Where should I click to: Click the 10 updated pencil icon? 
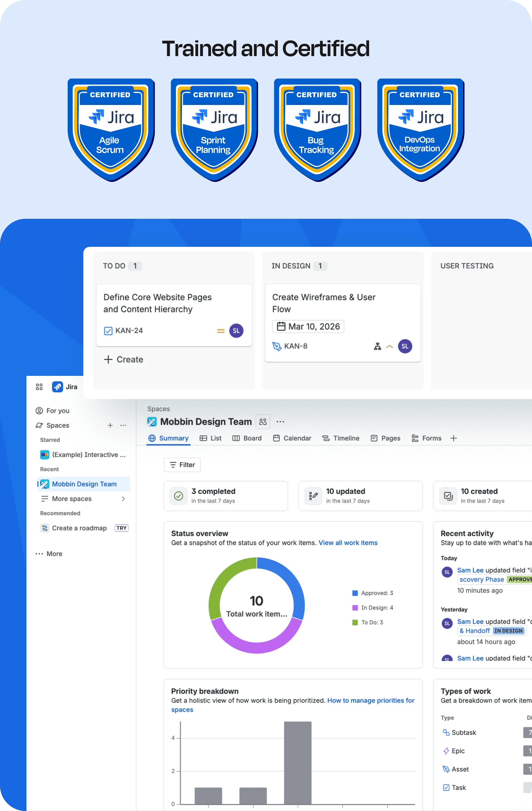point(313,496)
